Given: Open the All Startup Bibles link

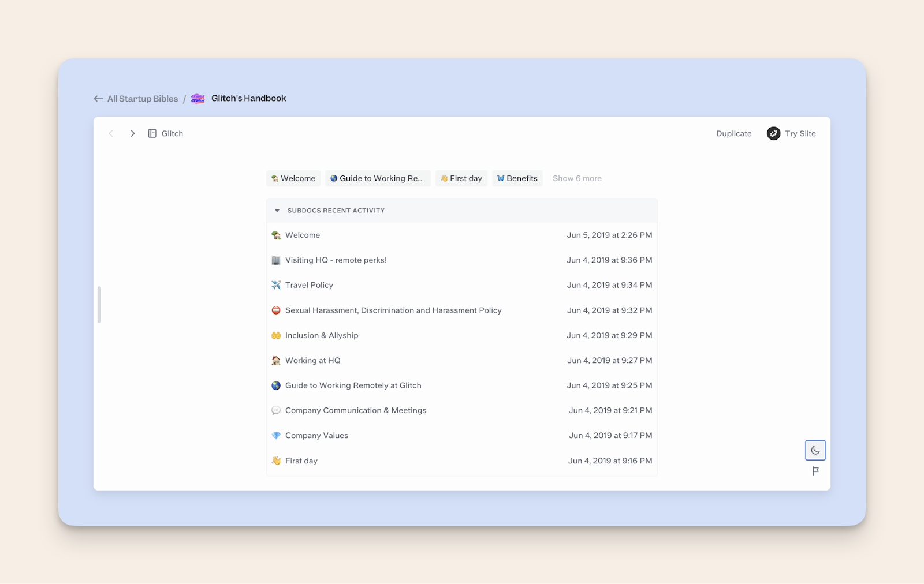Looking at the screenshot, I should (143, 99).
